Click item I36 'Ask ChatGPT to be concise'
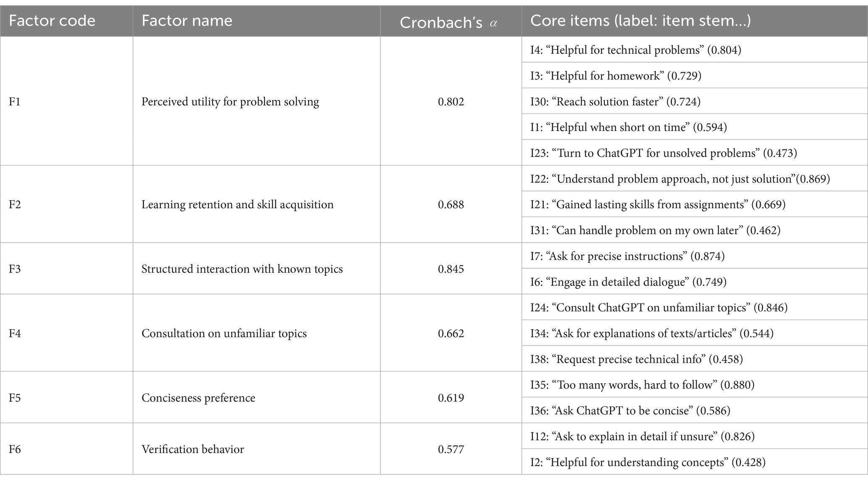This screenshot has width=868, height=482. [x=630, y=410]
